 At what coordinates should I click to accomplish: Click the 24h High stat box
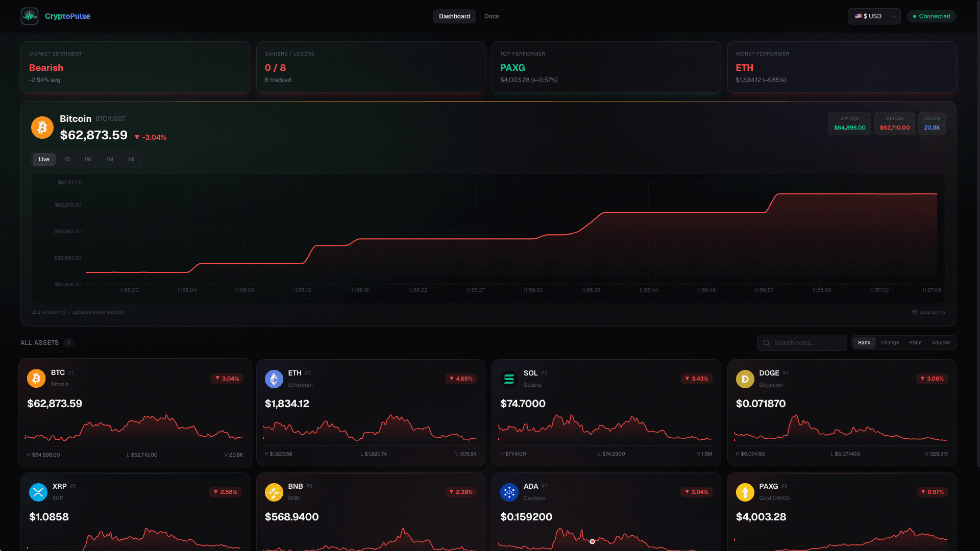pos(850,123)
